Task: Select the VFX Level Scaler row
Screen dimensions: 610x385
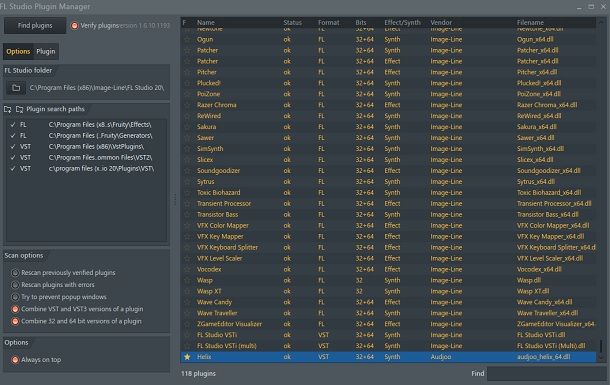Action: tap(389, 258)
